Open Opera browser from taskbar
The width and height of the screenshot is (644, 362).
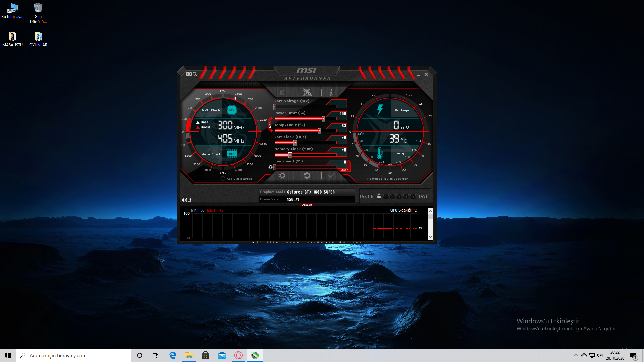pos(238,355)
